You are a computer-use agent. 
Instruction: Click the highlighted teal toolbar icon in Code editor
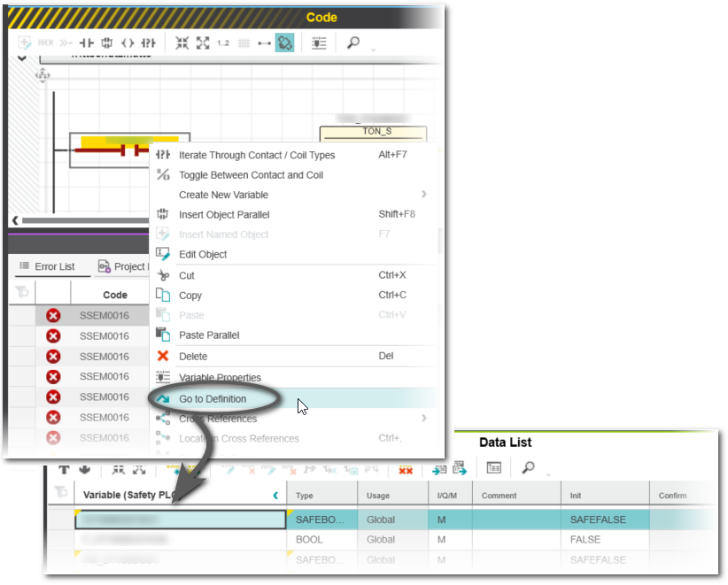[x=284, y=42]
